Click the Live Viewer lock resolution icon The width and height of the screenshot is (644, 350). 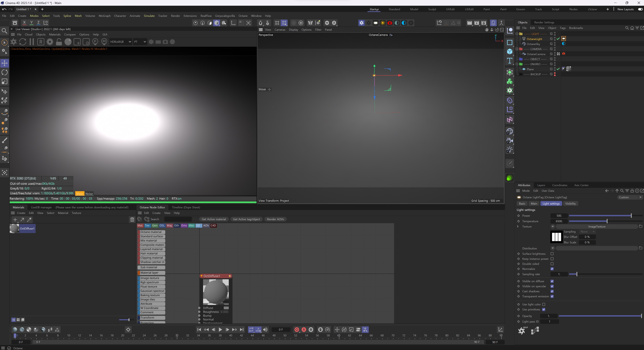(59, 42)
